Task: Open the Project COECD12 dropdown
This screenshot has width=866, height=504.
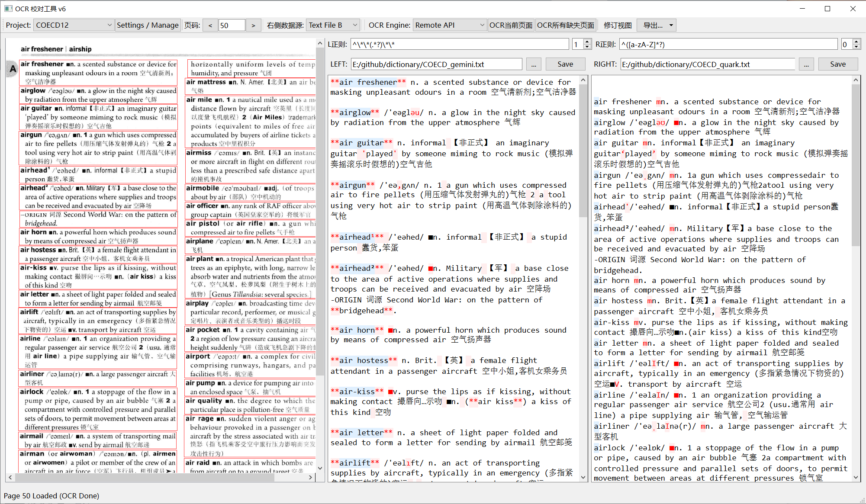Action: (x=74, y=25)
